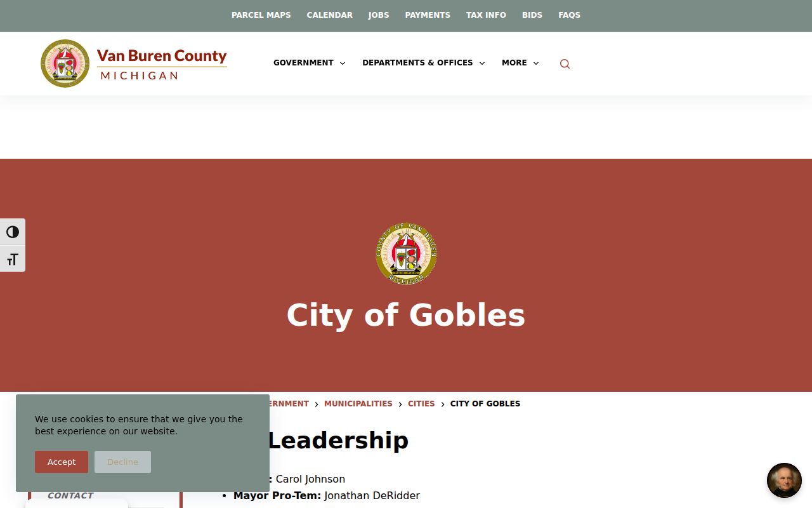
Task: Open Tax Info page
Action: [x=486, y=15]
